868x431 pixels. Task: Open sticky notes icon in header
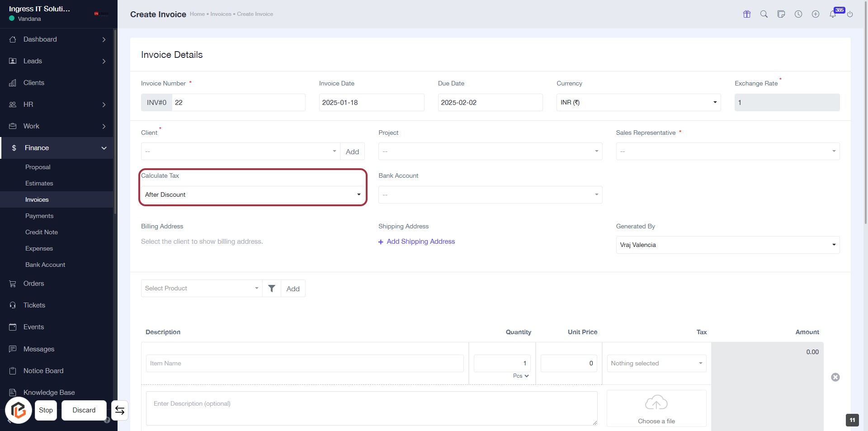tap(781, 14)
